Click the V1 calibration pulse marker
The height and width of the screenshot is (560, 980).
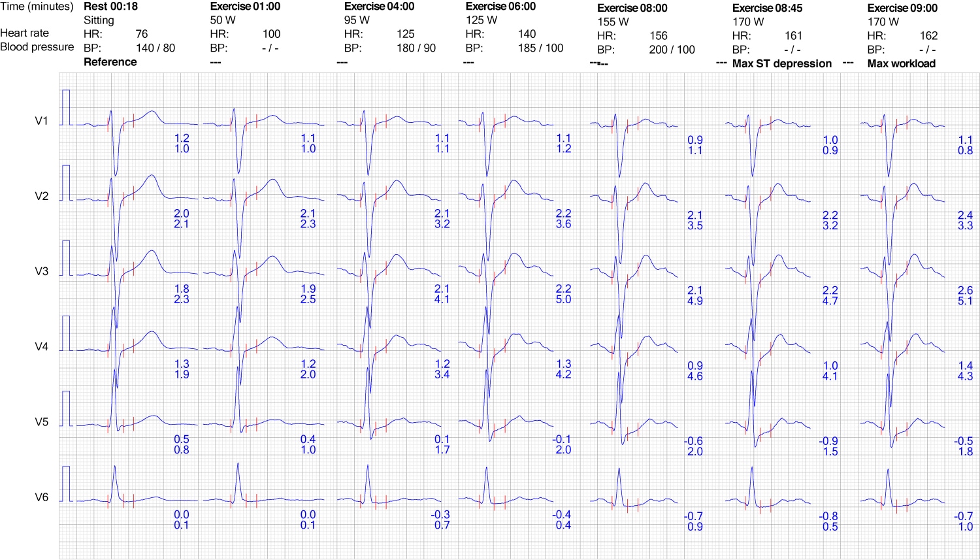66,107
